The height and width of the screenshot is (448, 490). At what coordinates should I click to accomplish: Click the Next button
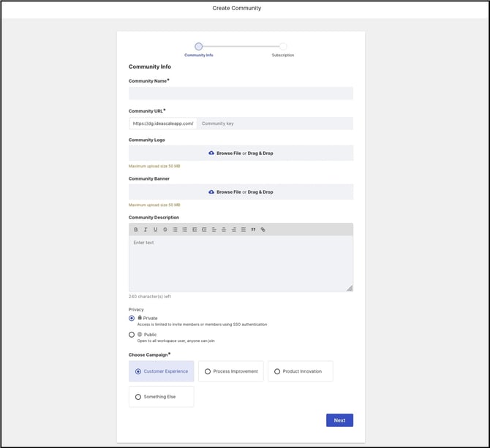[x=339, y=420]
